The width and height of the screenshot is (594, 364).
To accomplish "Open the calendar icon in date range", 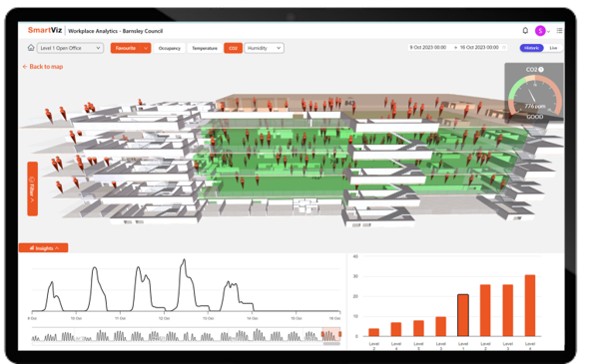I will 504,48.
